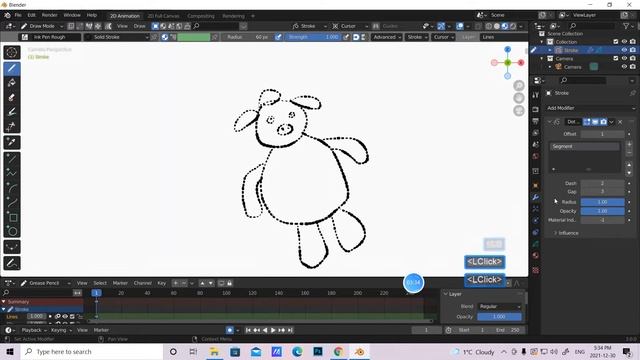Viewport: 640px width, 360px height.
Task: Open the Modifiers wrench properties tab
Action: pyautogui.click(x=536, y=197)
